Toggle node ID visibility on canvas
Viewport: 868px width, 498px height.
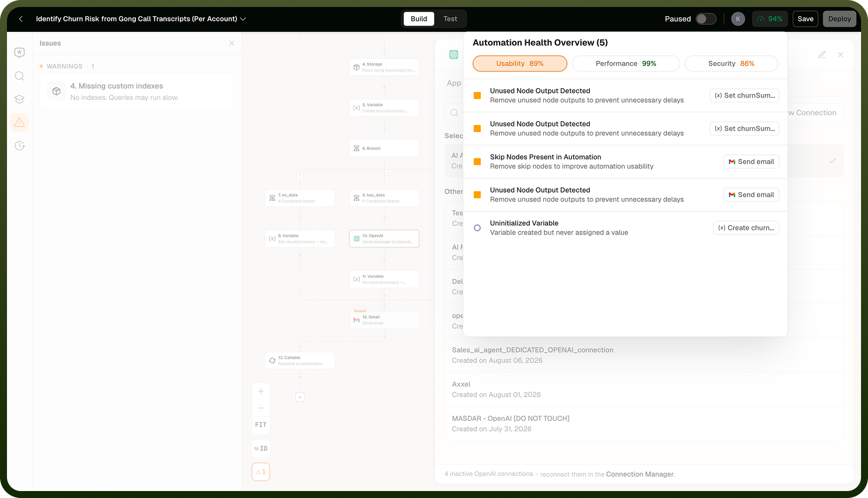261,449
